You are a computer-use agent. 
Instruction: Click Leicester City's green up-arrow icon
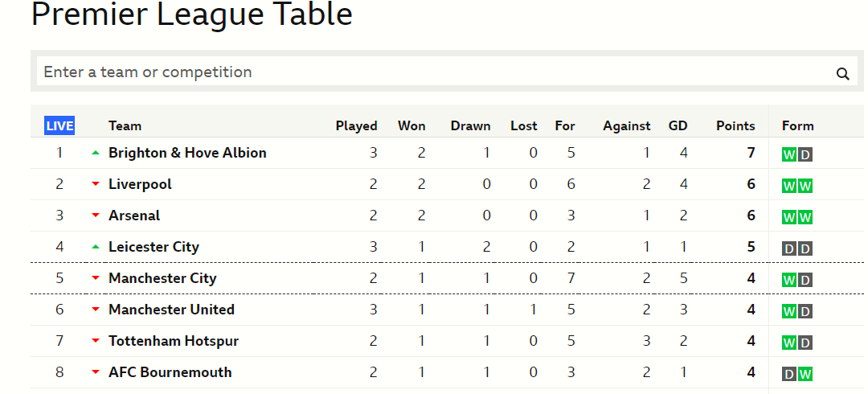click(x=96, y=247)
